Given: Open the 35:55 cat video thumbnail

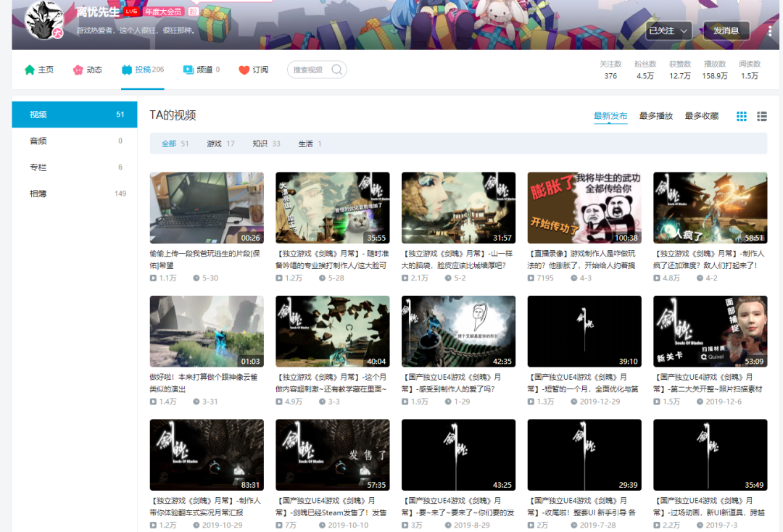Looking at the screenshot, I should (333, 207).
